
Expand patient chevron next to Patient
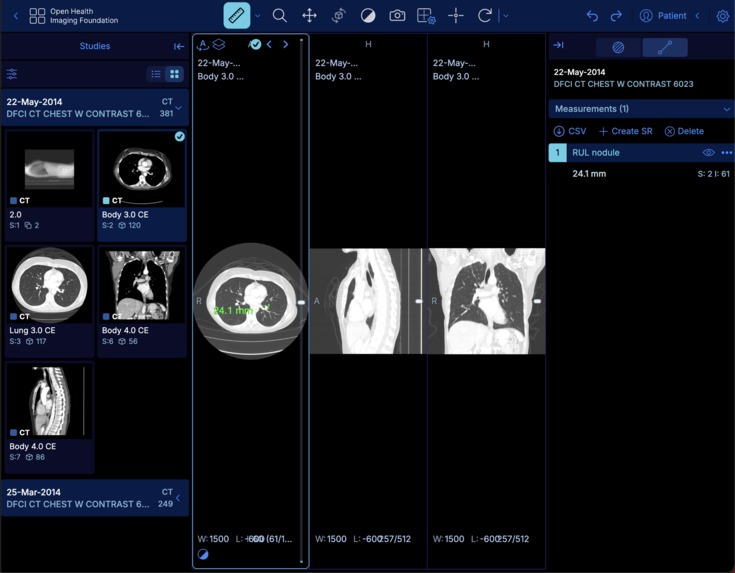698,16
